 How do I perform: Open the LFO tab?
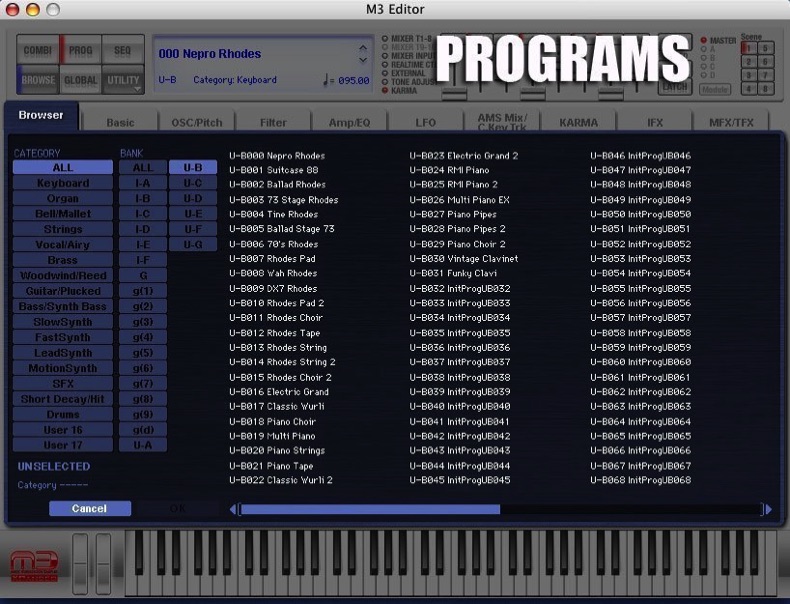[426, 122]
